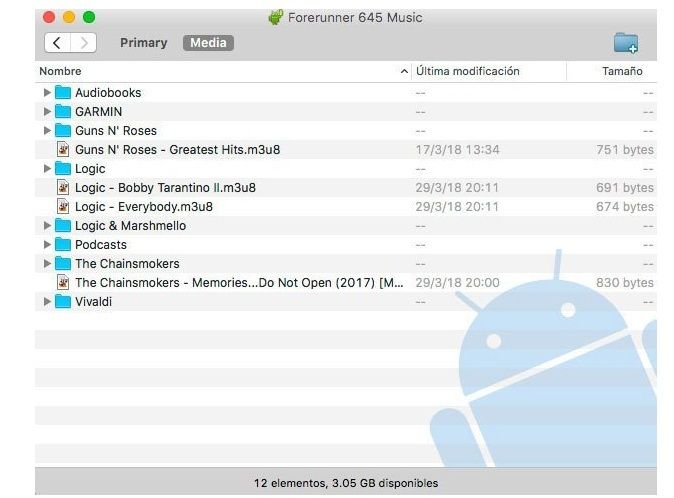Click the Bobby Tarantino II.m3u8 file icon
The image size is (674, 498).
[63, 187]
